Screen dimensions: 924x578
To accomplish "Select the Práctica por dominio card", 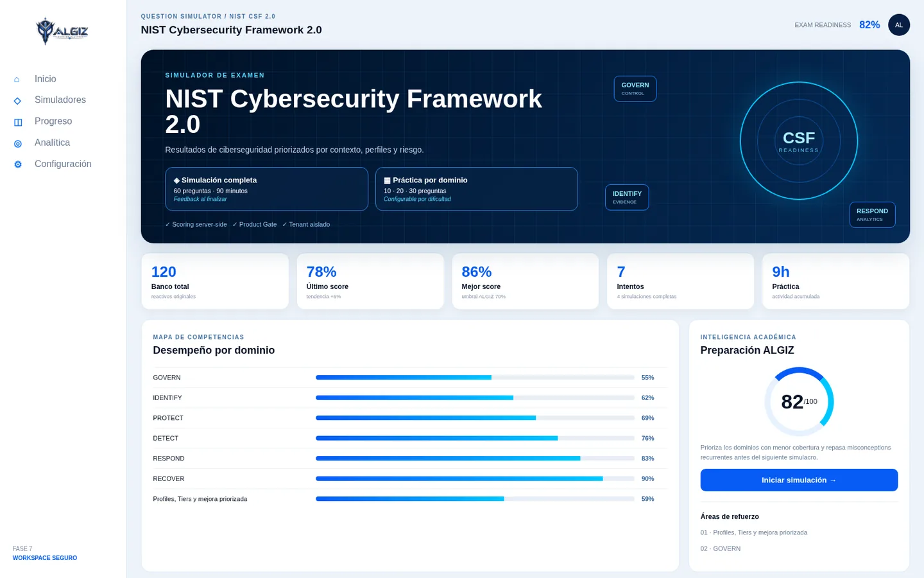I will [476, 189].
